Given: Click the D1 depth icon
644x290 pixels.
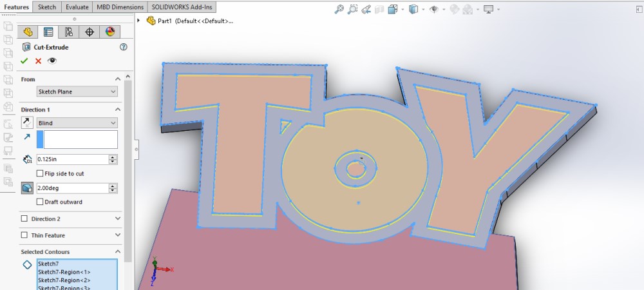Looking at the screenshot, I should point(27,159).
